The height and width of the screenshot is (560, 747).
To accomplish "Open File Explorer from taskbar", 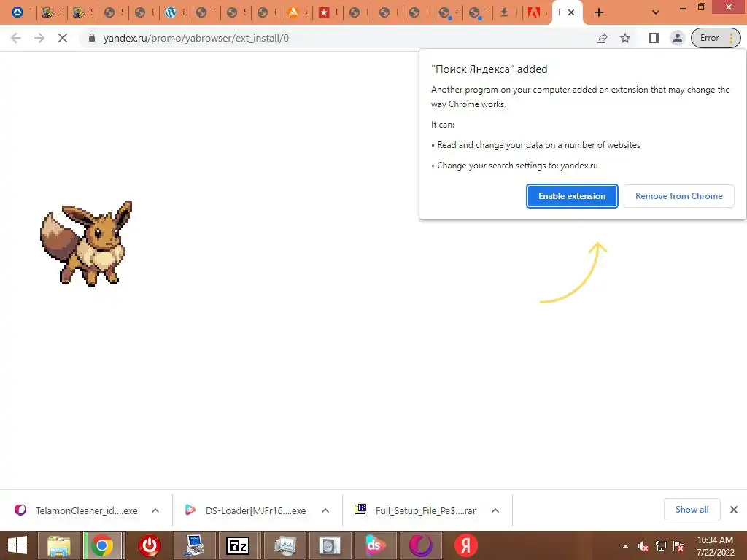I will pos(59,545).
